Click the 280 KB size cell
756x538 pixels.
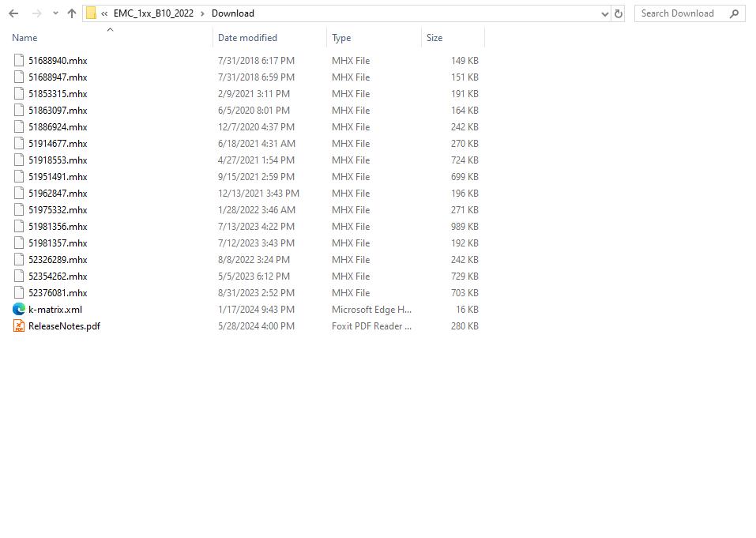pos(465,326)
